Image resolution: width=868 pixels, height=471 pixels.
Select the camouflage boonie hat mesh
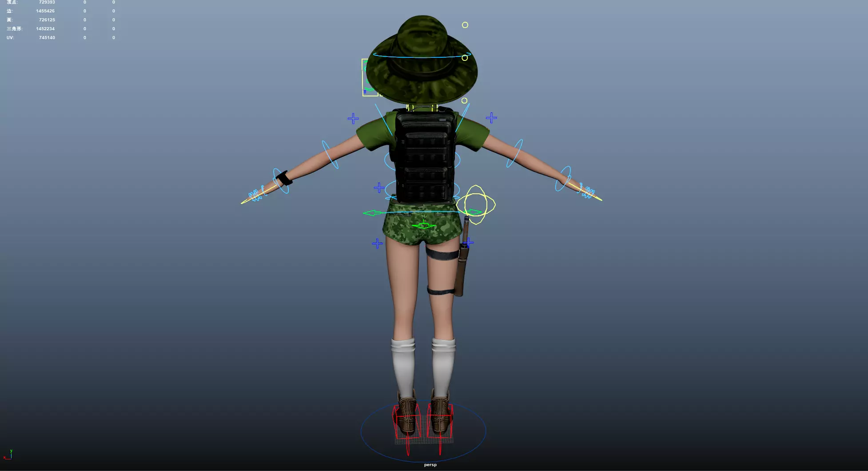(x=422, y=60)
